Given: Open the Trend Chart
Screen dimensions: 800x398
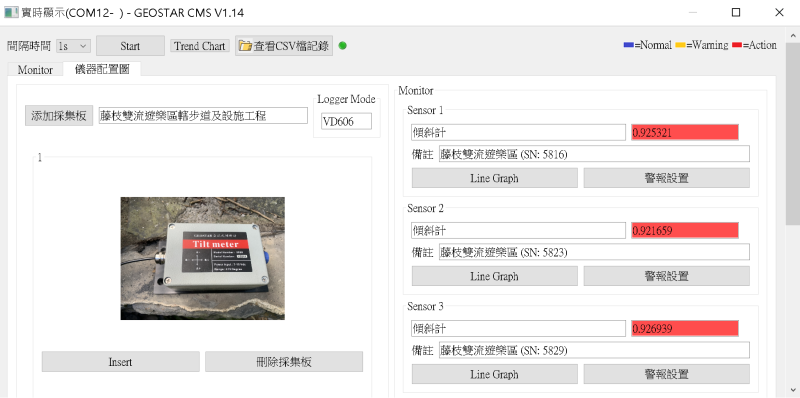Looking at the screenshot, I should [199, 46].
